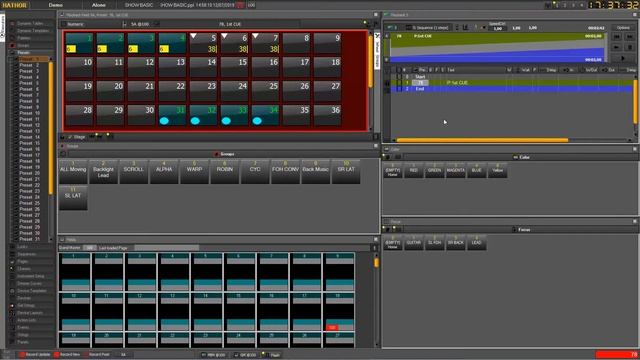
Task: Apply the LEAD focus palette
Action: [x=476, y=242]
